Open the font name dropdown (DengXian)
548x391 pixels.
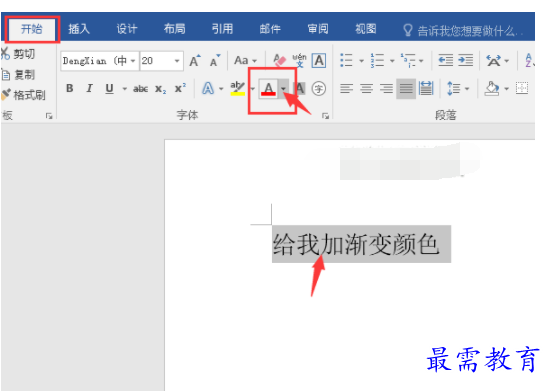(x=133, y=61)
